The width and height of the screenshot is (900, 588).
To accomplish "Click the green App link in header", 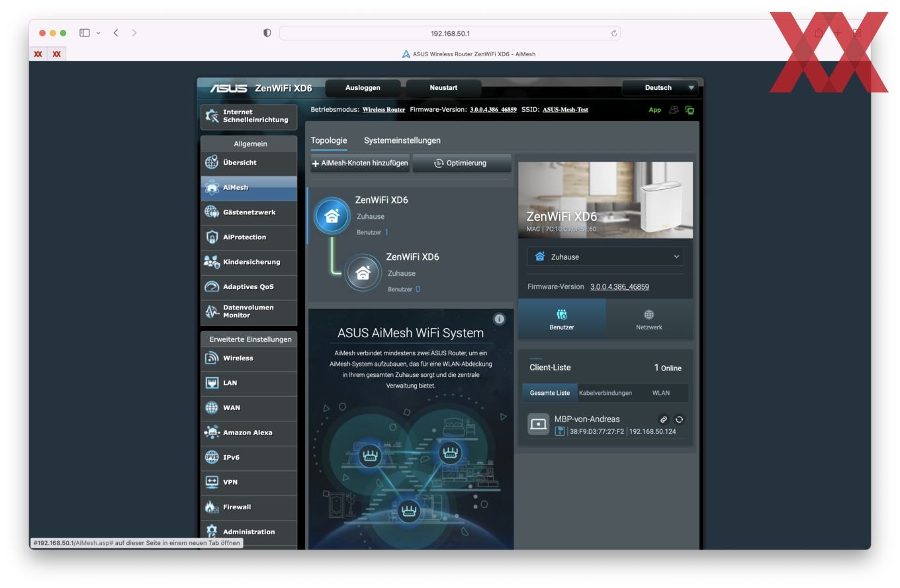I will click(654, 110).
